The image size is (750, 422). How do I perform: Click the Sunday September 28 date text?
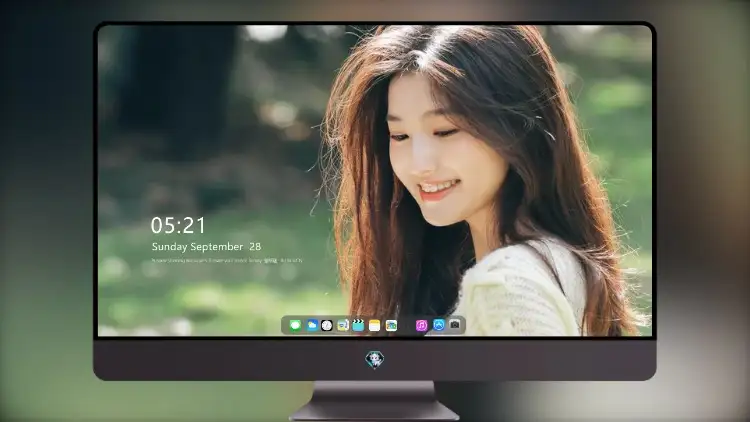point(206,247)
